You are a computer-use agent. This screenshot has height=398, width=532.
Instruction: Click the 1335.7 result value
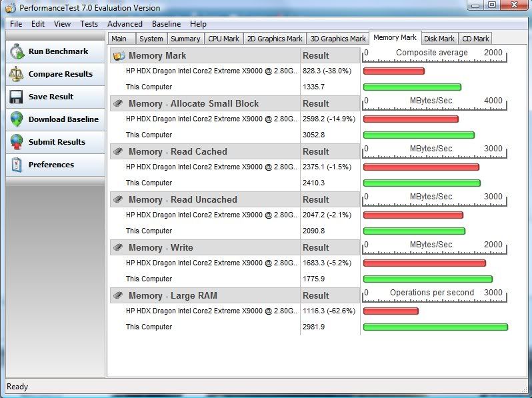(313, 87)
